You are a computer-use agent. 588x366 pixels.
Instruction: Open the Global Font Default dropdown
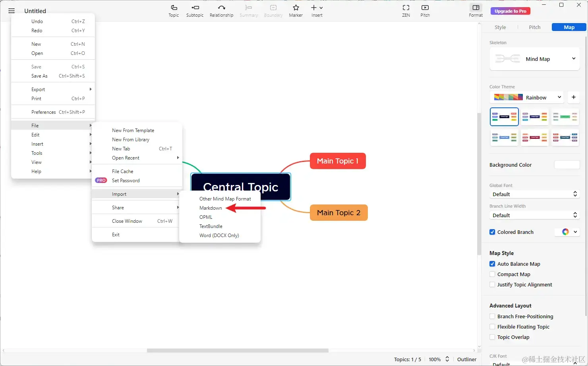click(534, 194)
